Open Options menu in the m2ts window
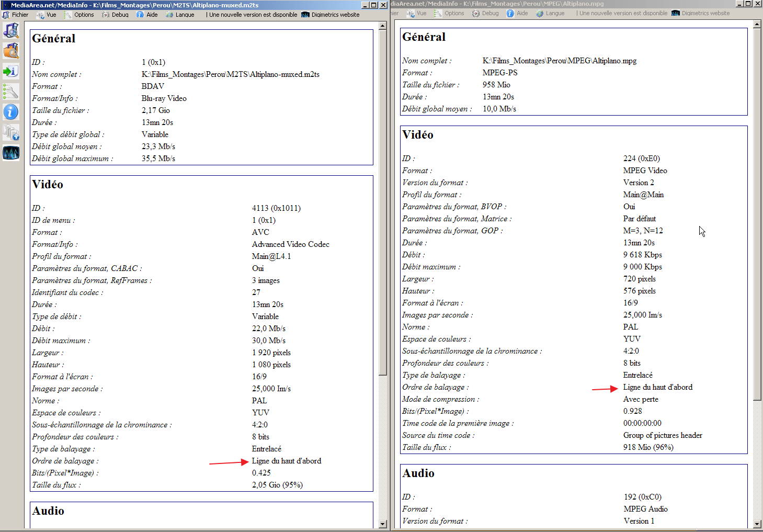Image resolution: width=763 pixels, height=532 pixels. pyautogui.click(x=84, y=15)
